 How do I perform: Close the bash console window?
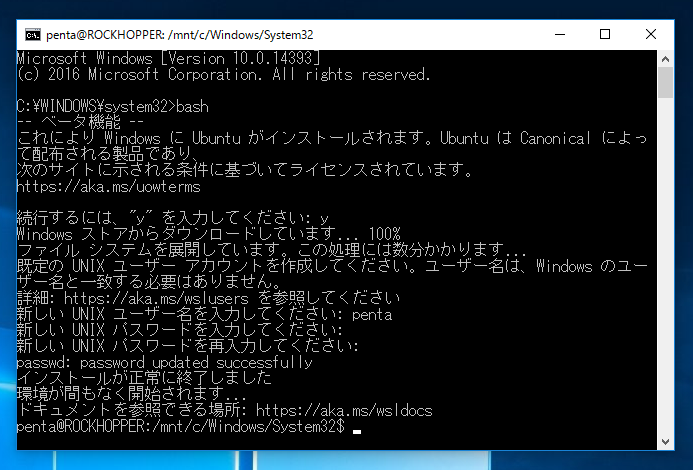(651, 34)
